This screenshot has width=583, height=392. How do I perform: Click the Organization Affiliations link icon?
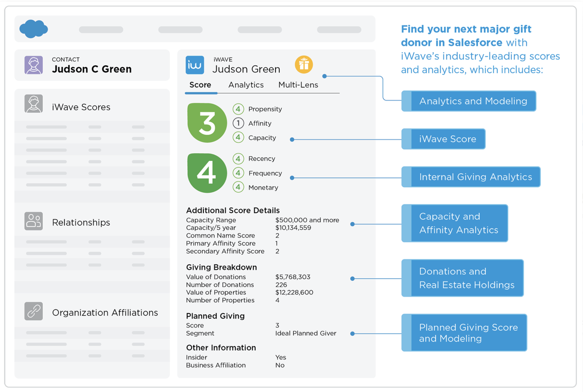pyautogui.click(x=34, y=311)
